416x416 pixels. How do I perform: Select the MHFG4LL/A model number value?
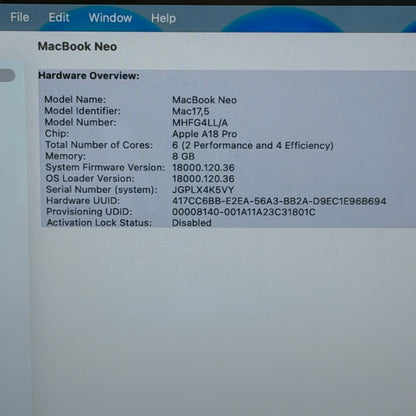(x=200, y=123)
